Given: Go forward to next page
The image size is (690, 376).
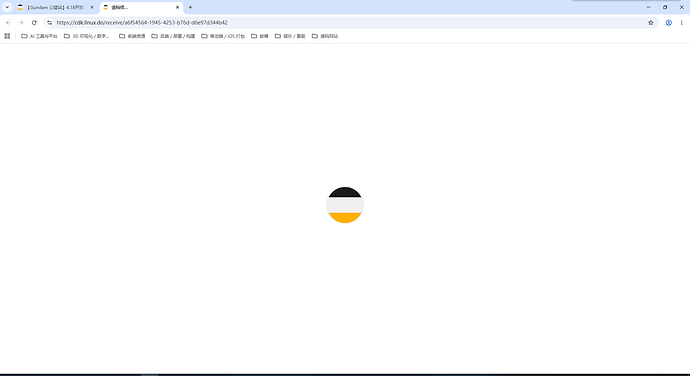Looking at the screenshot, I should (21, 22).
